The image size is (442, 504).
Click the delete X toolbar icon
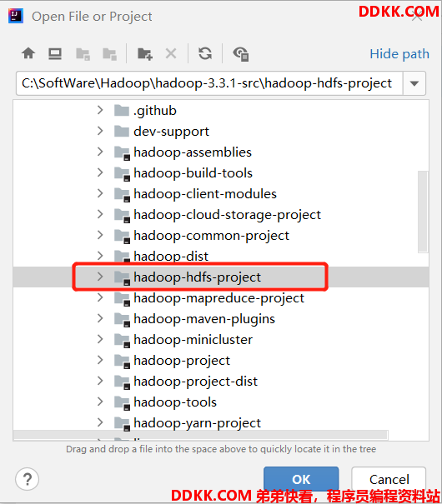click(x=171, y=53)
